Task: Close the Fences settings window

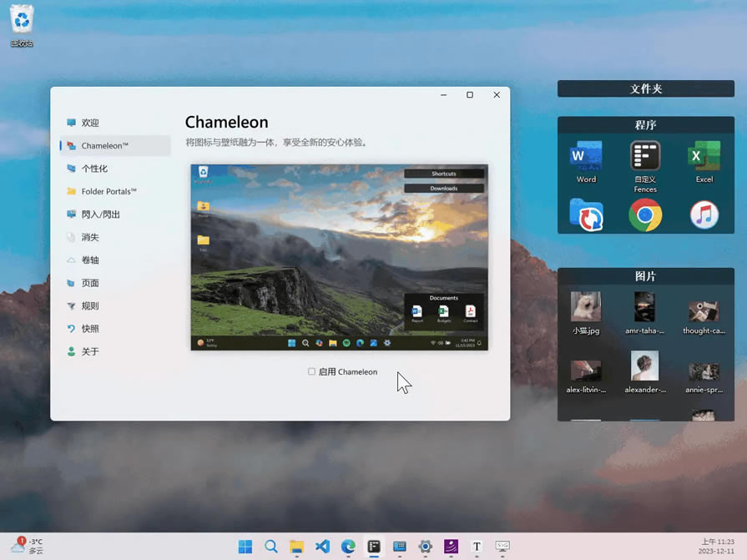Action: 497,95
